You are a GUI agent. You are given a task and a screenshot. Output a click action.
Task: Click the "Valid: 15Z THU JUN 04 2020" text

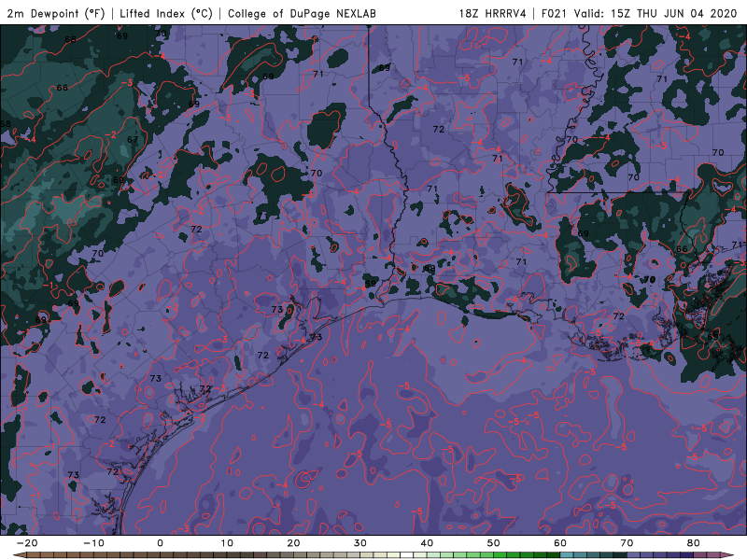[x=655, y=13]
